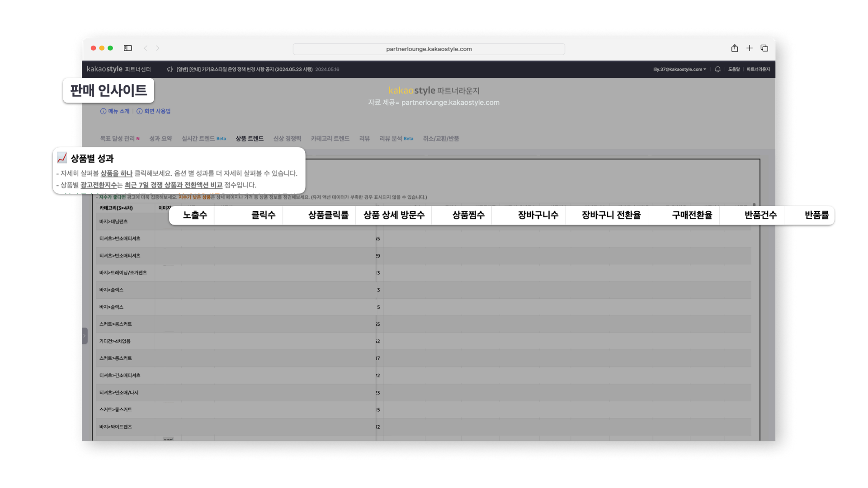This screenshot has height=488, width=868.
Task: Click the 성과 요약 tab
Action: click(x=161, y=138)
